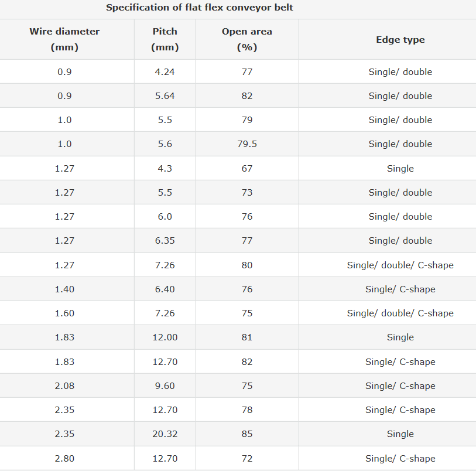Click the table title about flat flex conveyor belt
476x471 pixels.
[200, 7]
